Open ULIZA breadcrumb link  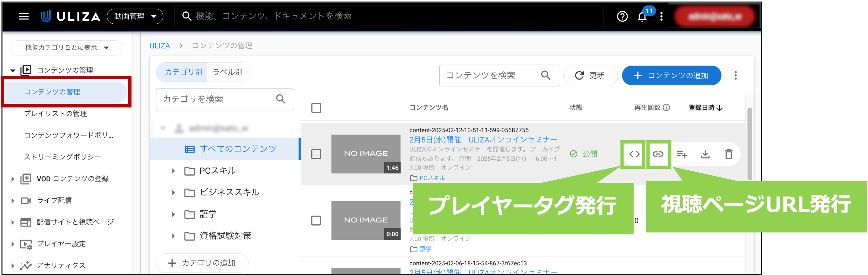160,46
